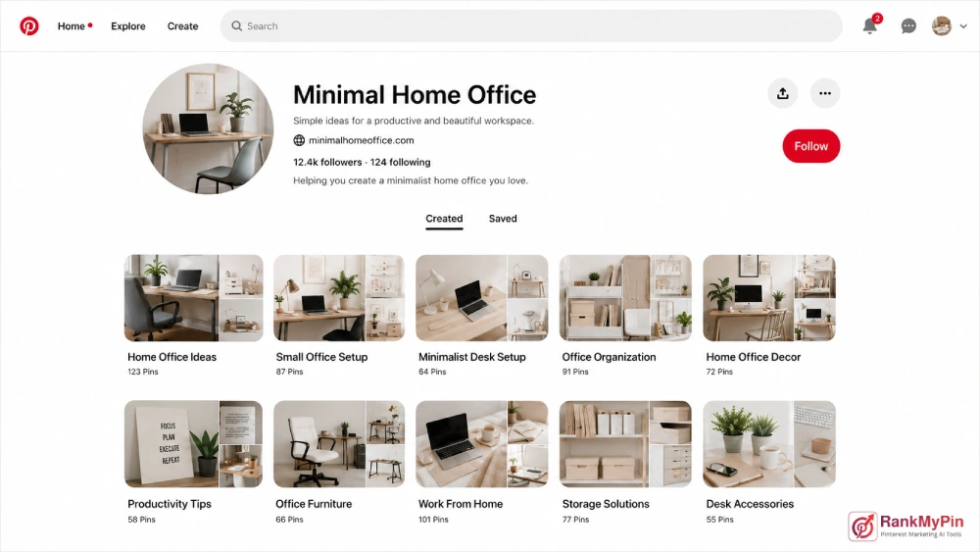Screen dimensions: 980x552
Task: Open the minimalhomeoffice.com link
Action: point(362,140)
